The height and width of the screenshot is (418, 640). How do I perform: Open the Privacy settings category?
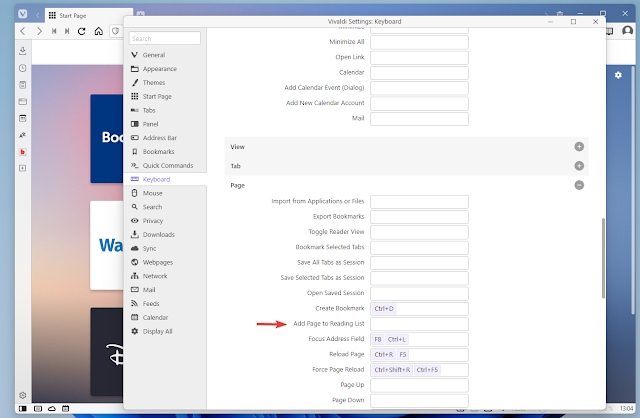pos(165,221)
